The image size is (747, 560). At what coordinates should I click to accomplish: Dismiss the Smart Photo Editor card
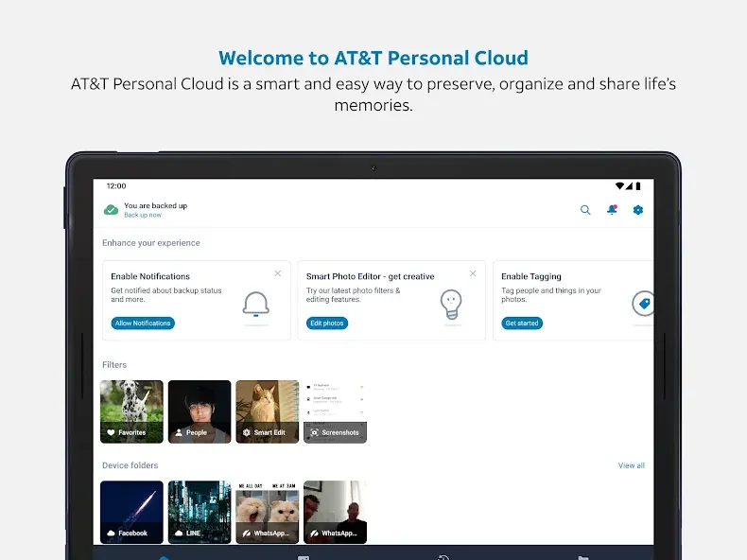[473, 273]
